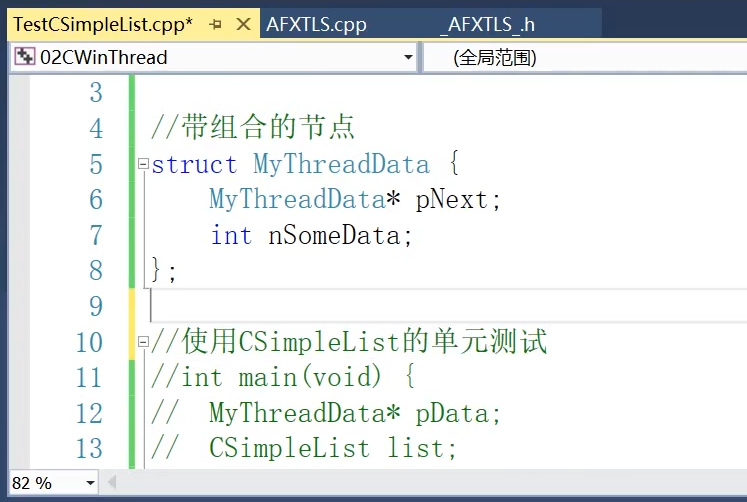Click line number 3 in the margin
This screenshot has height=502, width=747.
(96, 92)
